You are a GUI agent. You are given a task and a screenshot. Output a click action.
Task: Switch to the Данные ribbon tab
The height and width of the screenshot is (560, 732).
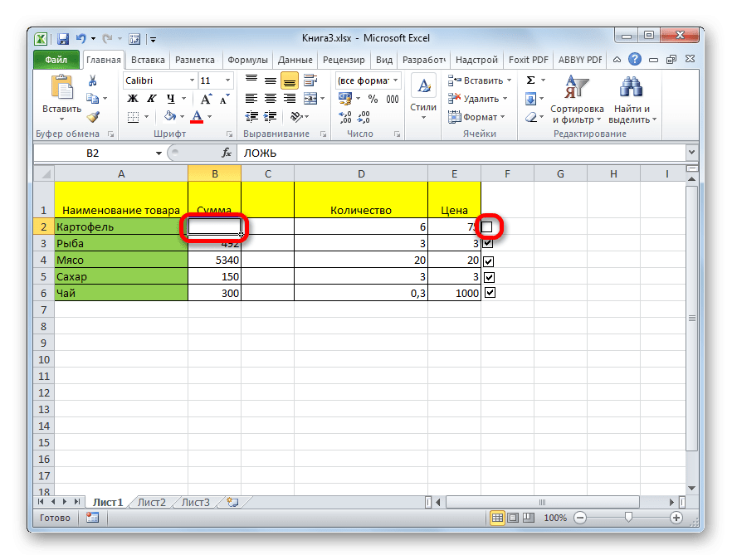295,60
